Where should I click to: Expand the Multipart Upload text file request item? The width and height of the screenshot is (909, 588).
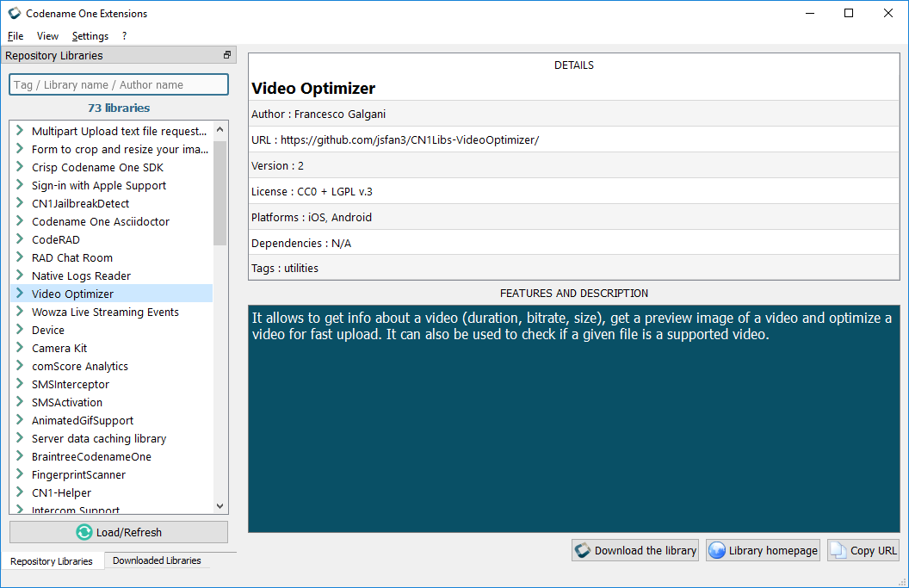point(20,130)
